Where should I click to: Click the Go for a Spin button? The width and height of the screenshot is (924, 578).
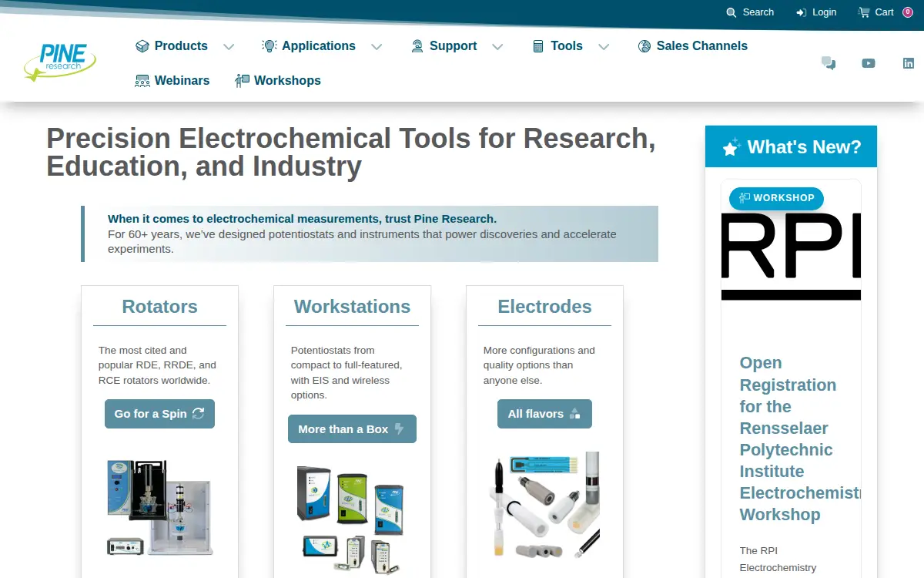click(159, 414)
